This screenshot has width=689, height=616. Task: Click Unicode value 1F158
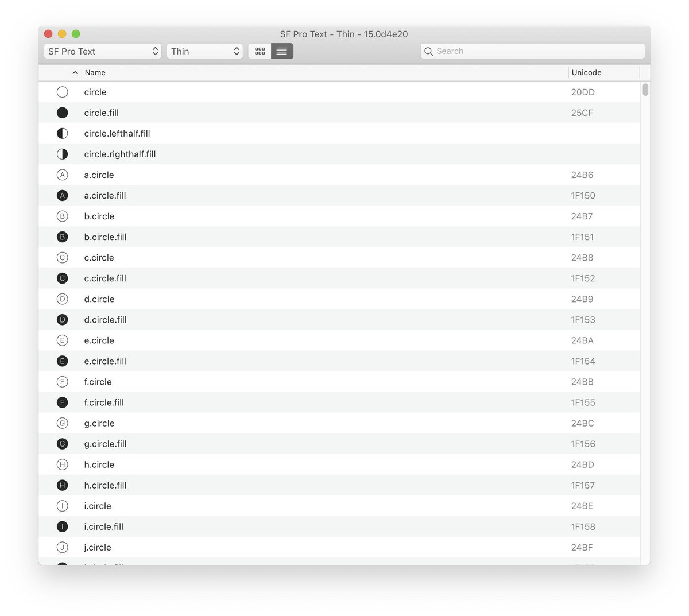point(583,526)
